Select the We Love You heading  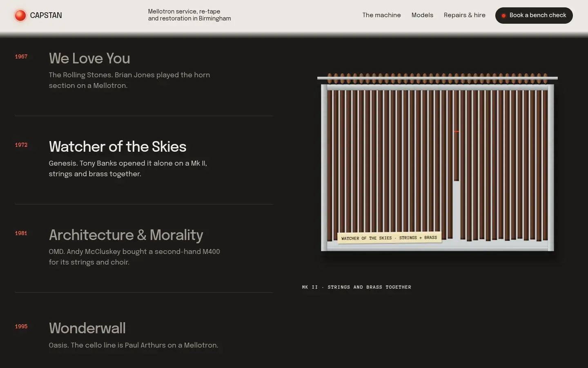click(89, 58)
